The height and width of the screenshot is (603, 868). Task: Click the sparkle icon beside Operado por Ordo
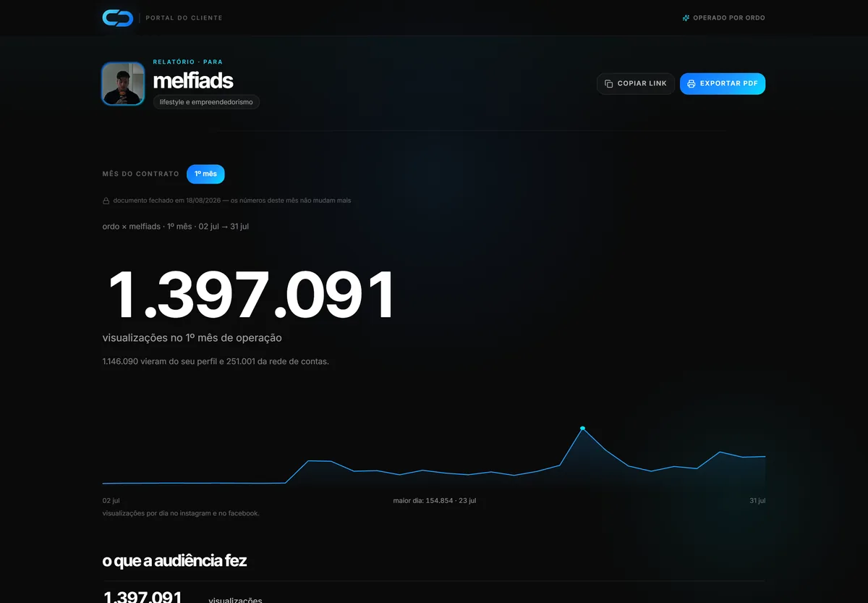686,18
